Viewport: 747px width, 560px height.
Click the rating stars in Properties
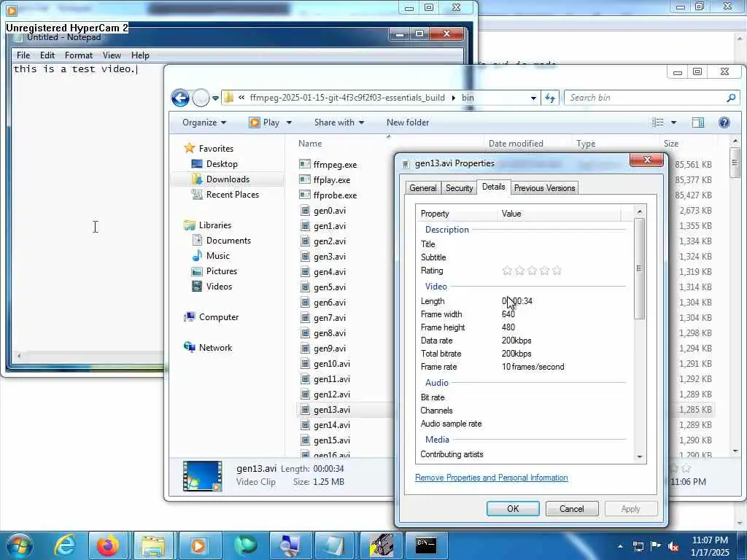[532, 271]
